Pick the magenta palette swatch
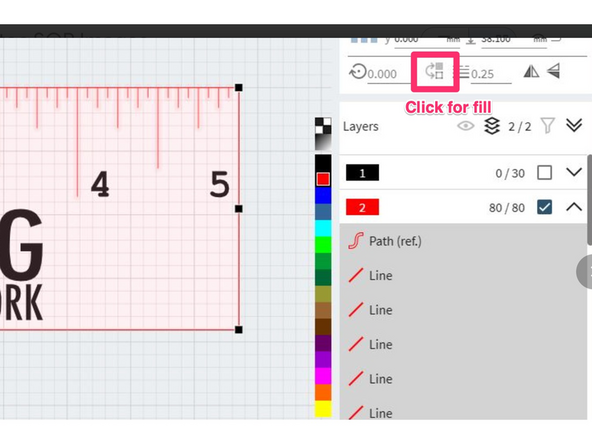Viewport: 592px width, 444px height. coord(323,376)
